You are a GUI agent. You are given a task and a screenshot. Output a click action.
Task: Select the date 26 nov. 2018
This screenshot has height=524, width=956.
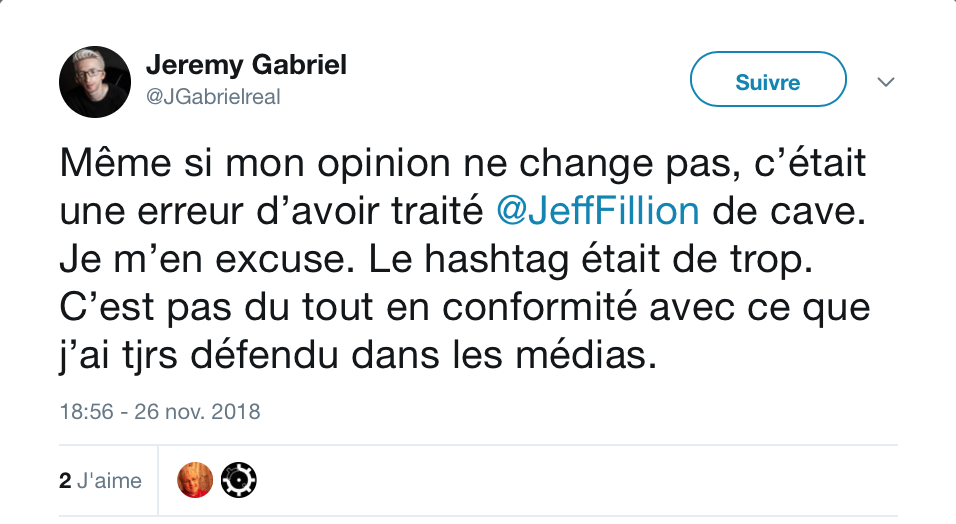point(197,412)
